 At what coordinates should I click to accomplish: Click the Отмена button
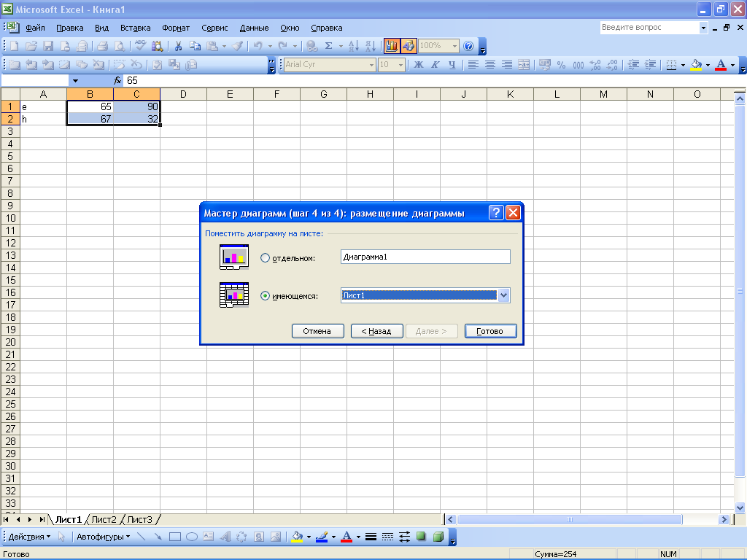point(317,331)
